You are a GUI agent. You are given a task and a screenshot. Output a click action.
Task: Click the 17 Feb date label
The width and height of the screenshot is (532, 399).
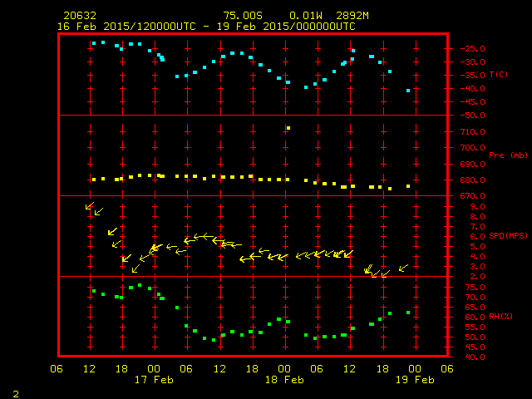point(153,380)
